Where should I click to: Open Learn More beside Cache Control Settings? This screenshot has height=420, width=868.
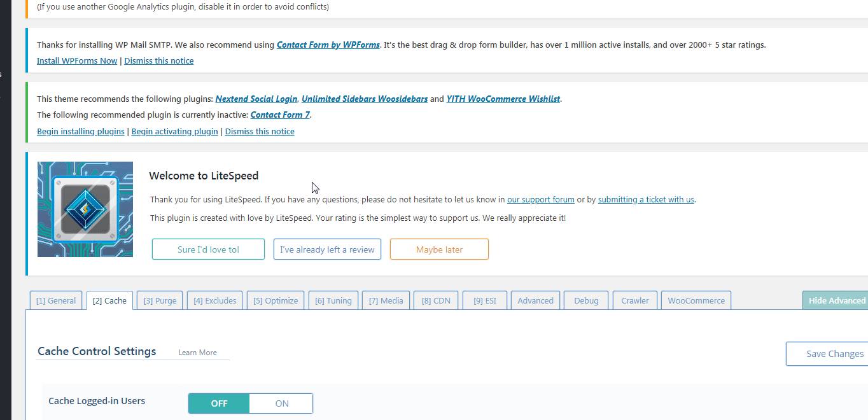197,353
